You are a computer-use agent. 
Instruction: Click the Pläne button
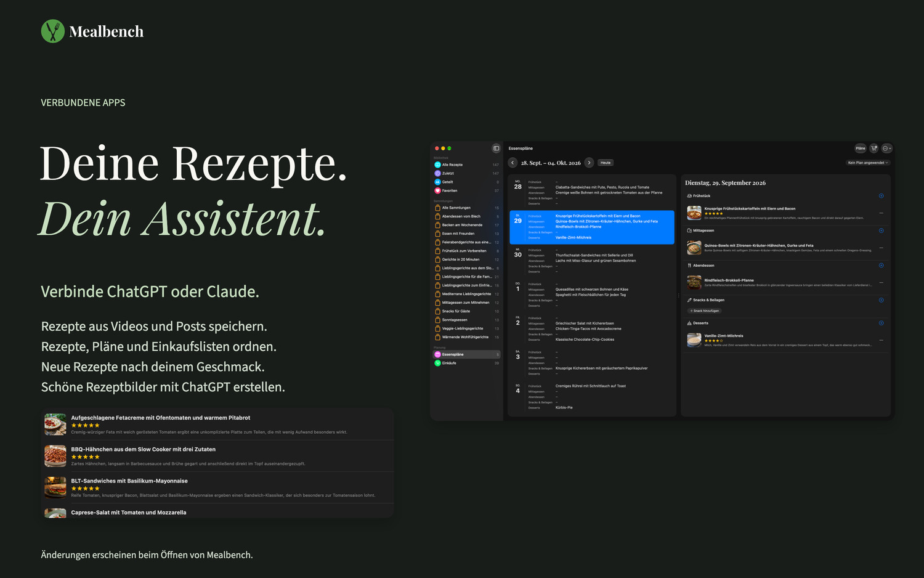(x=860, y=149)
